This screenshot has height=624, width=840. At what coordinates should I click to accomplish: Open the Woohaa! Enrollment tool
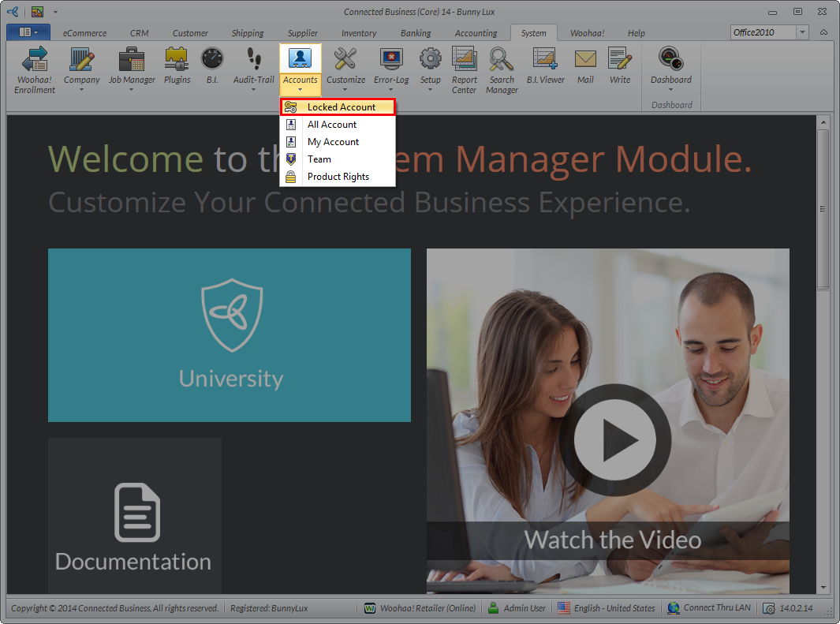coord(35,69)
